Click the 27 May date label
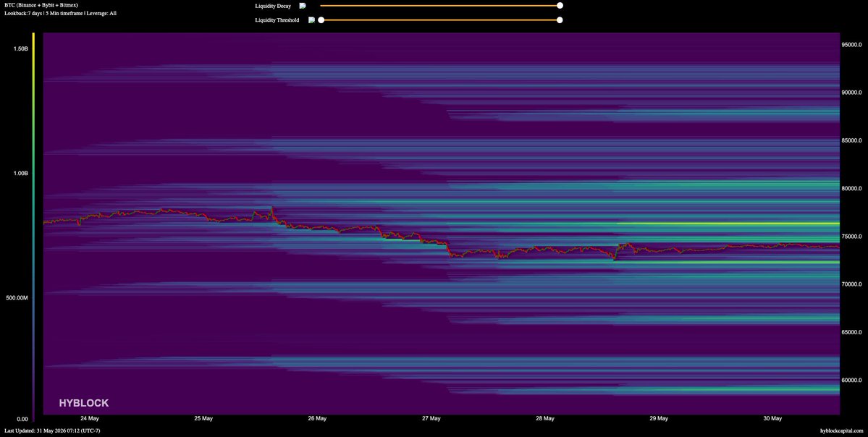This screenshot has height=437, width=868. [x=431, y=419]
